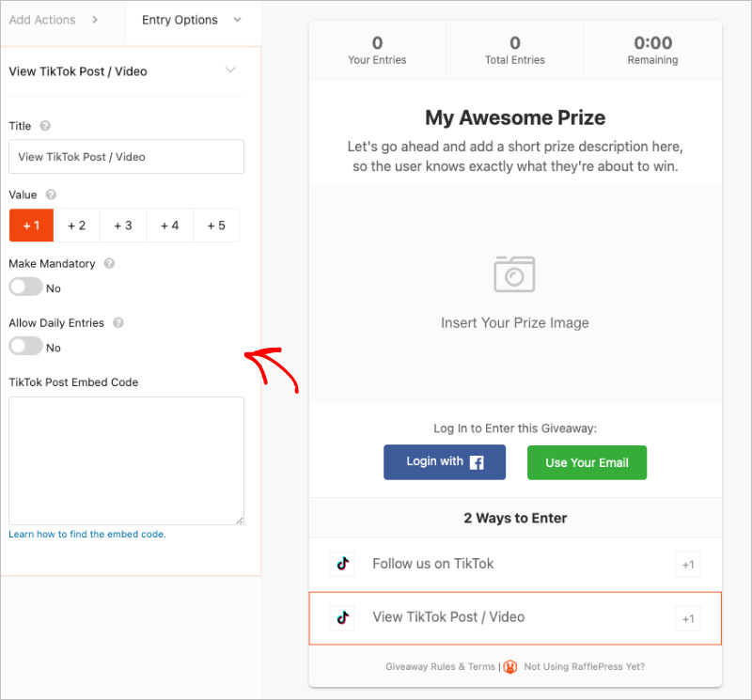Select the Entry Options tab
The height and width of the screenshot is (700, 752).
pos(180,20)
